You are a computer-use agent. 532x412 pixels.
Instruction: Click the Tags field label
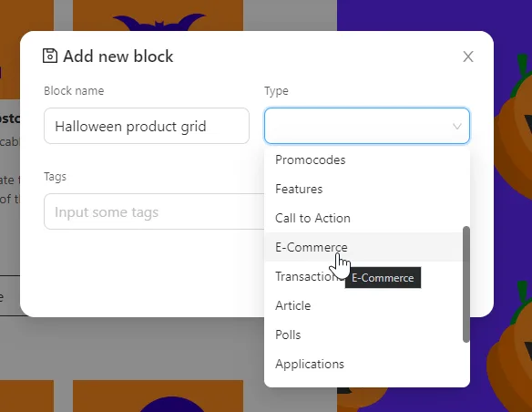(x=55, y=177)
